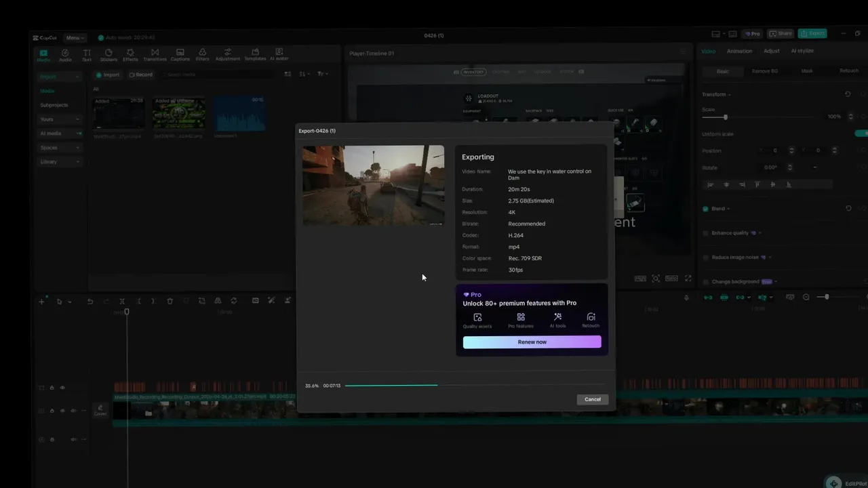Click the Cover button on the timeline

(100, 411)
